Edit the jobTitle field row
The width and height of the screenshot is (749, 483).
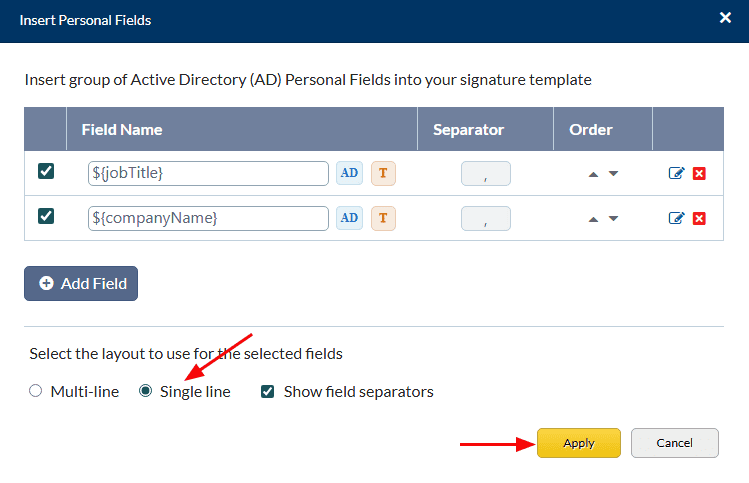677,173
